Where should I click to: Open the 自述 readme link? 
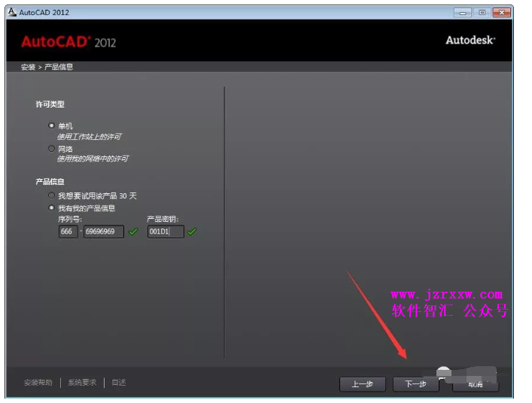pos(118,383)
